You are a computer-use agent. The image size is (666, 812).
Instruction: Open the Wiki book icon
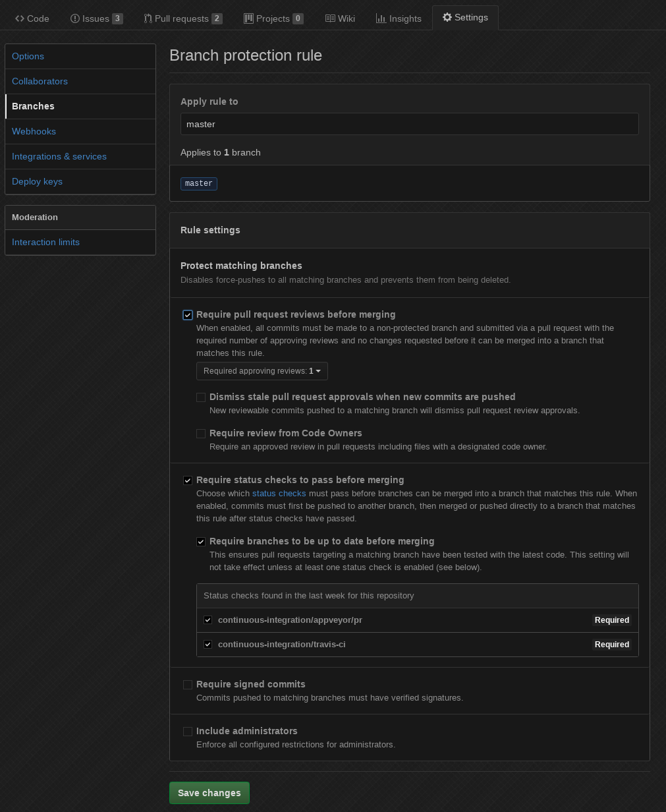(x=329, y=18)
